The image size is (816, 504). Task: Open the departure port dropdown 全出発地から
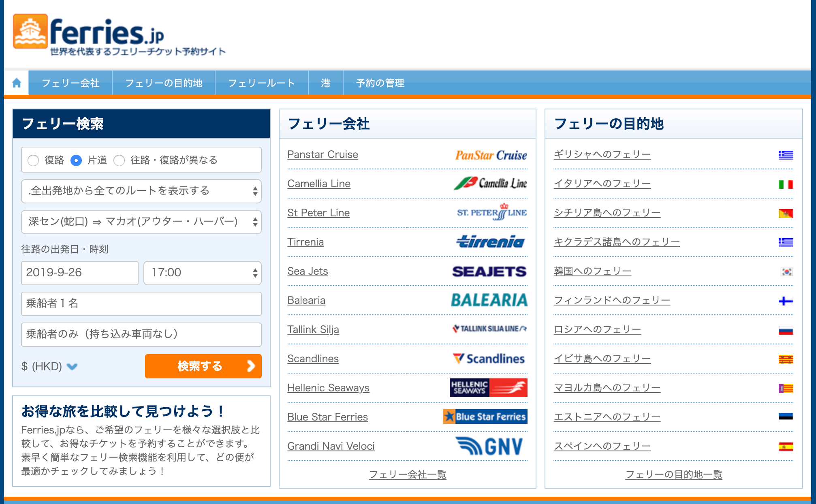tap(141, 191)
